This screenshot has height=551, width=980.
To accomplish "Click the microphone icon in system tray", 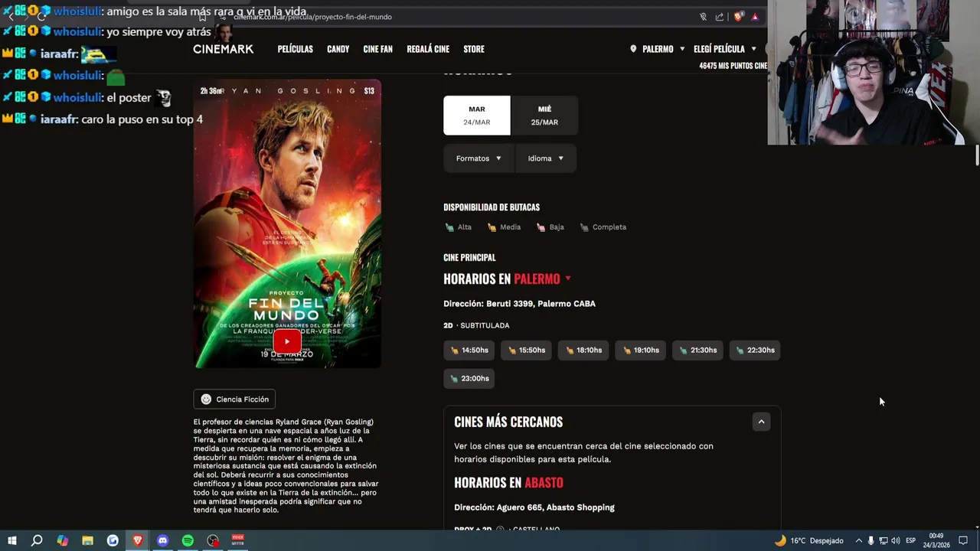I will [x=871, y=540].
